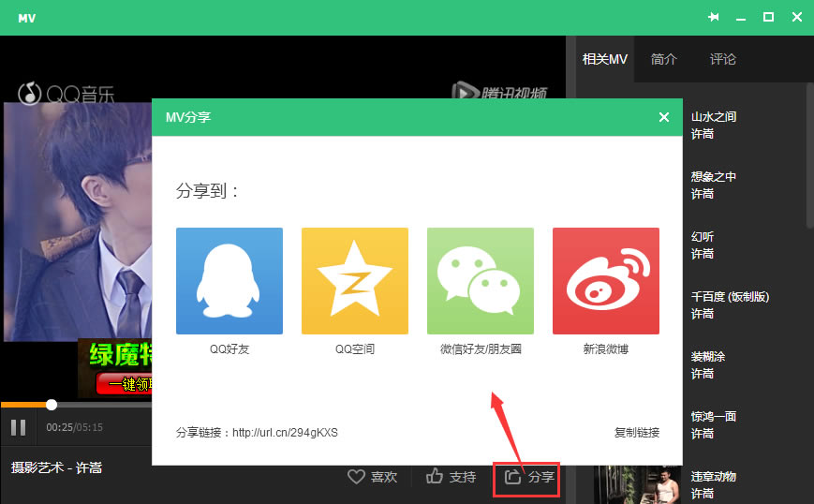Open related MV 惊鸿一面
Screen dimensions: 814x504
(x=714, y=417)
